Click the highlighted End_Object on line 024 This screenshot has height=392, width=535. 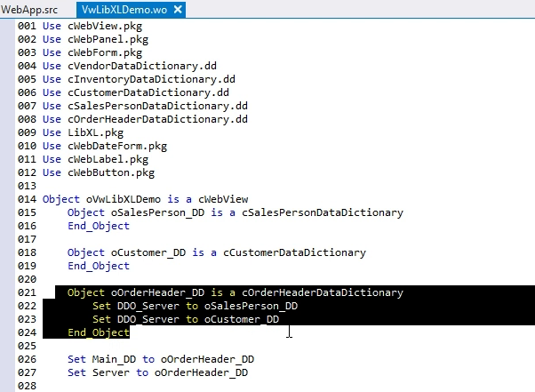coord(98,332)
